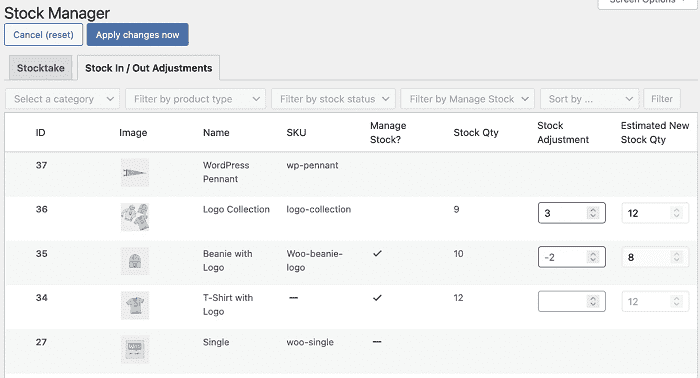Click product ID 36
Viewport: 700px width, 378px height.
pyautogui.click(x=42, y=209)
